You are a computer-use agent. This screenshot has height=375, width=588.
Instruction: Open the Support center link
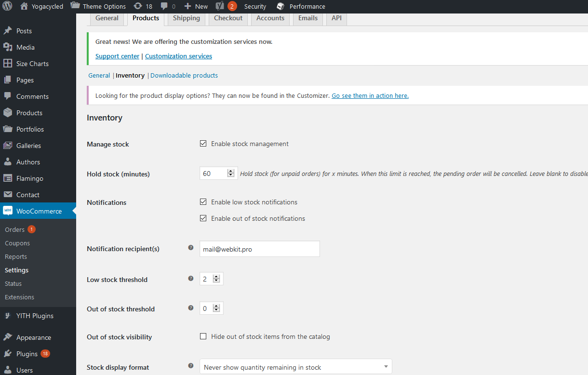pos(117,56)
